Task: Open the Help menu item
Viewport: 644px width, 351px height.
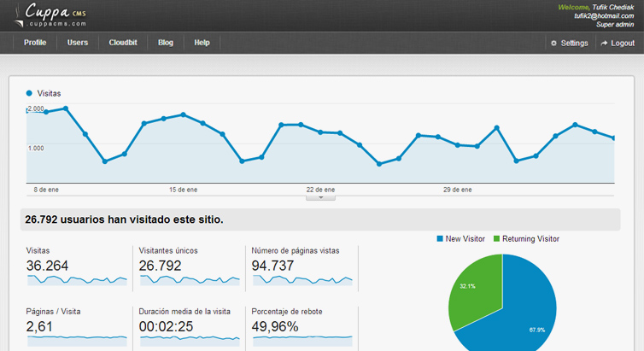Action: 202,43
